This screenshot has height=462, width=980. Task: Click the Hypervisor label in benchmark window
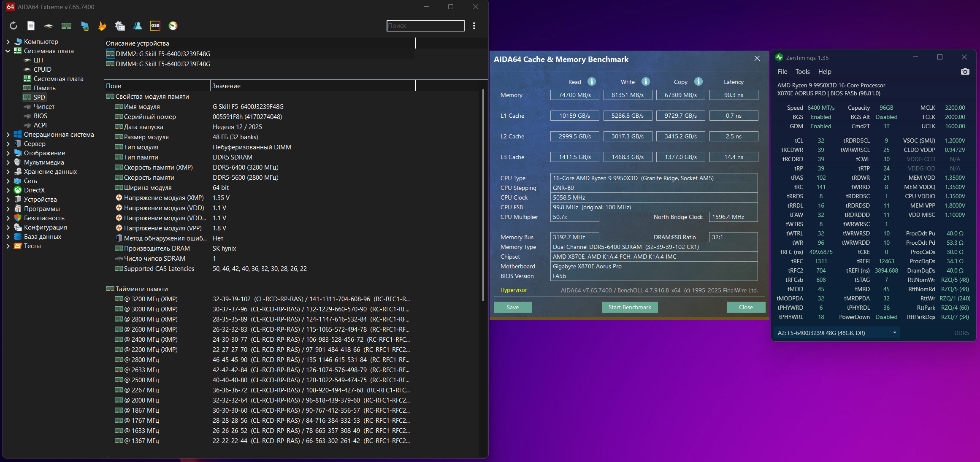click(x=514, y=290)
